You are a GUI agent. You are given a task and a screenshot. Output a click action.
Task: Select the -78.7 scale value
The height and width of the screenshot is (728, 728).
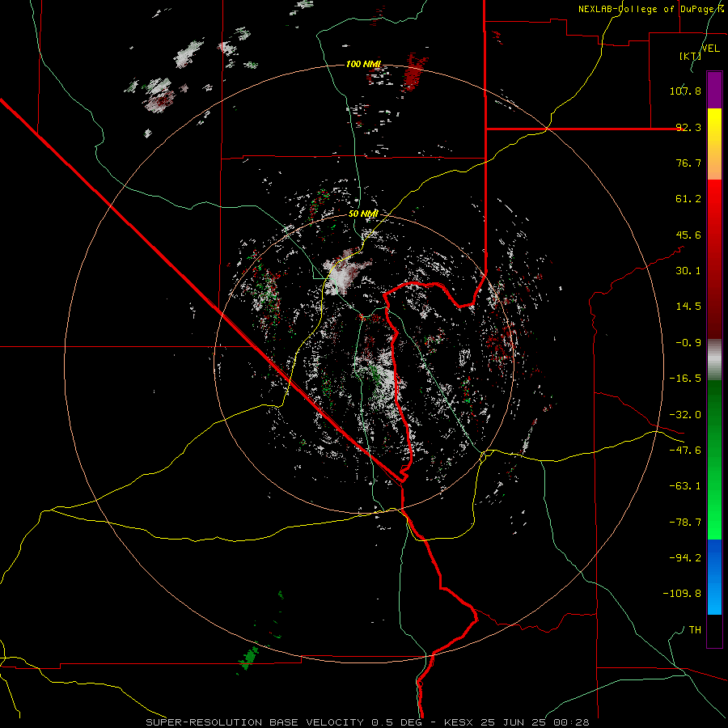[x=685, y=523]
